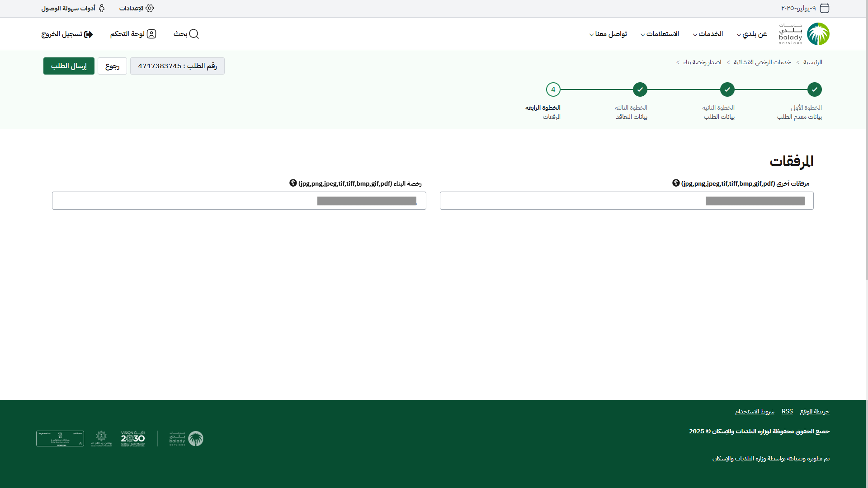
Task: Expand the عن بلدي dropdown menu
Action: 752,34
